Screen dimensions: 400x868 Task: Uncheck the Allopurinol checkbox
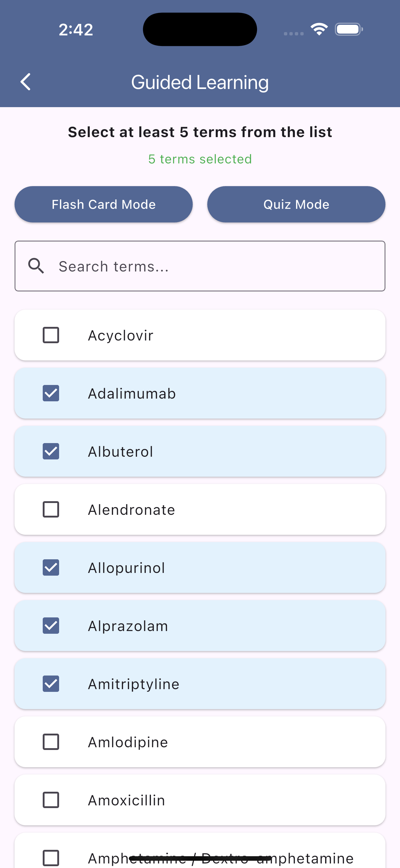click(51, 567)
